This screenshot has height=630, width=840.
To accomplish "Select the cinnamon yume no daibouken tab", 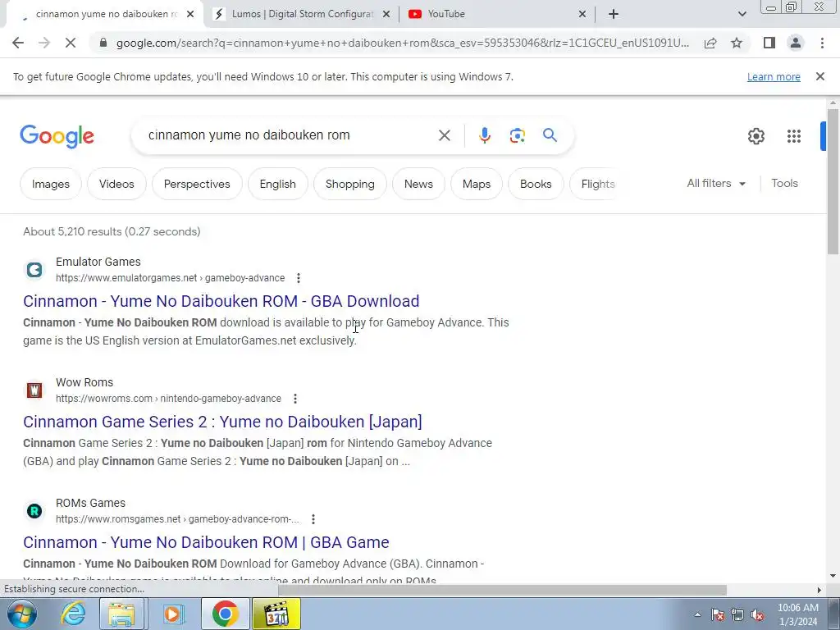I will (x=104, y=14).
